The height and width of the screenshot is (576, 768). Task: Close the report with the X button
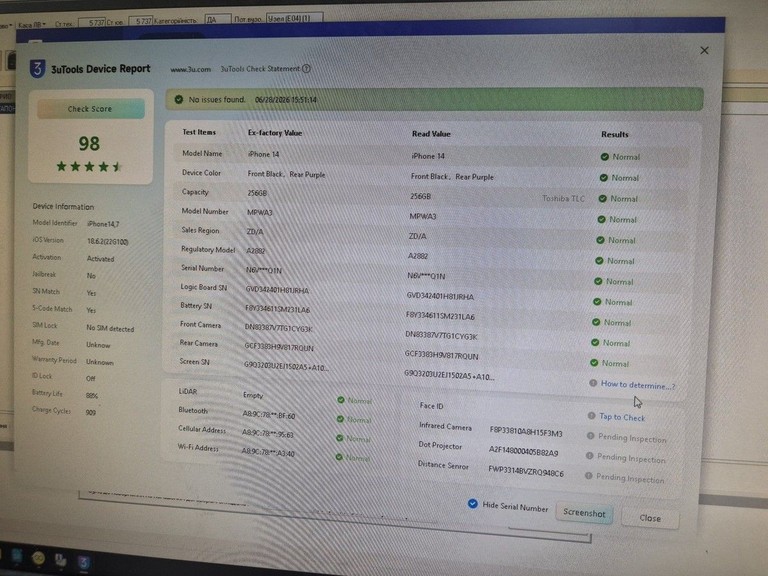[704, 50]
